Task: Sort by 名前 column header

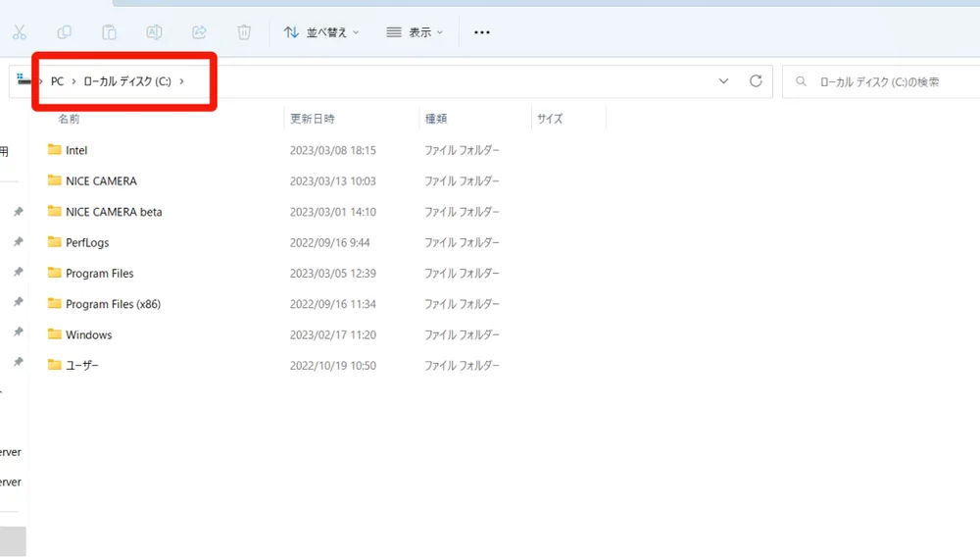Action: pyautogui.click(x=69, y=119)
